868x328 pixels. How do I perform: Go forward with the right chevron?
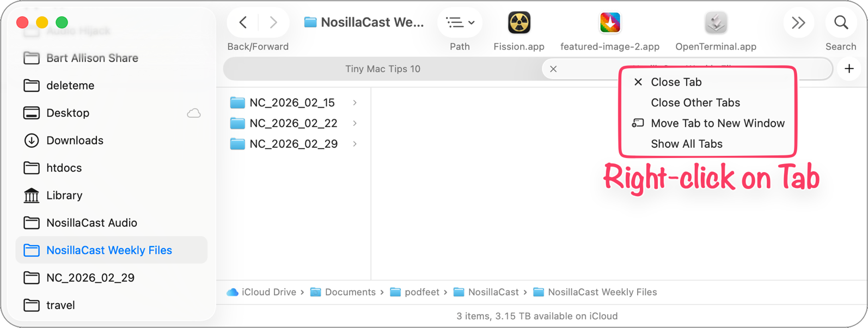(x=273, y=22)
